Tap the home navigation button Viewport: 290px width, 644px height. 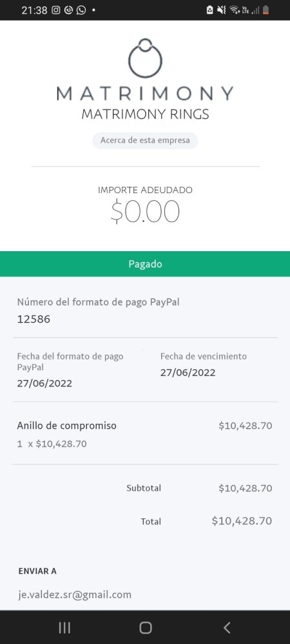146,627
